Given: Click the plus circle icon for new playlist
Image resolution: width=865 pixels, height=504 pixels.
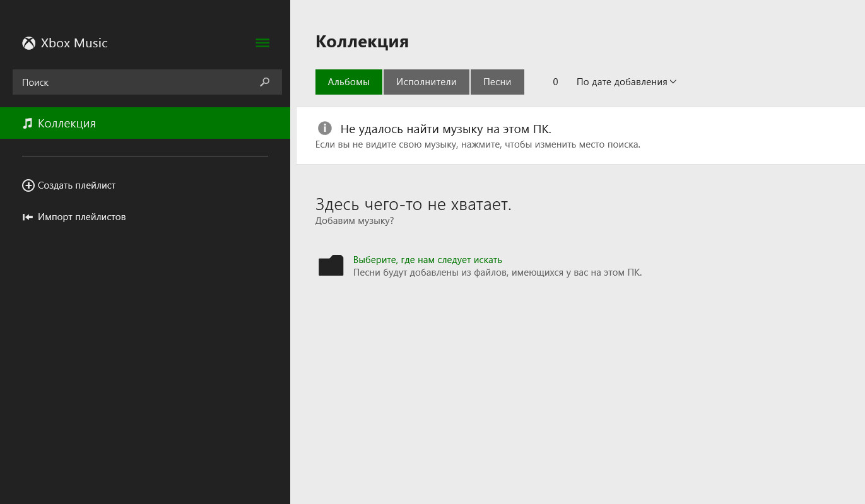Looking at the screenshot, I should tap(28, 185).
